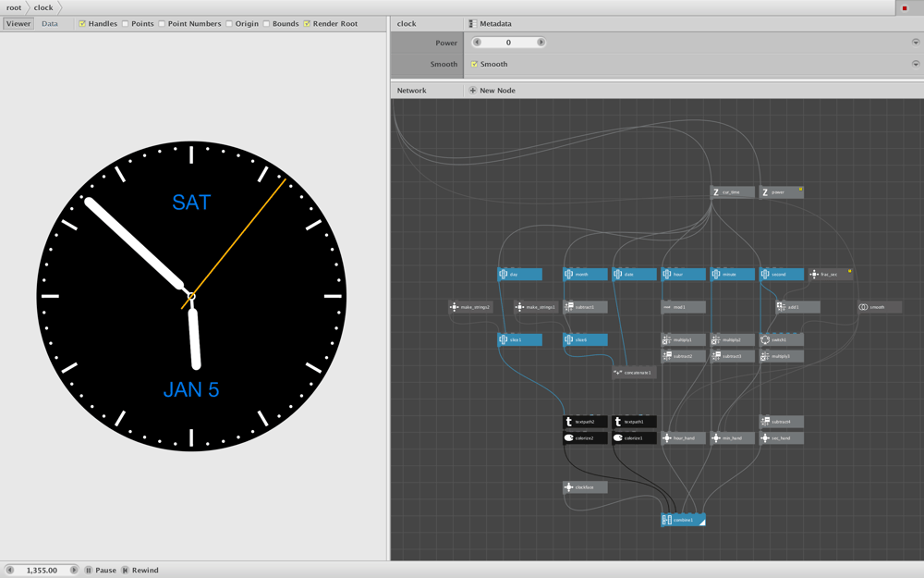Select the frac_sec node
Viewport: 924px width, 578px height.
831,275
